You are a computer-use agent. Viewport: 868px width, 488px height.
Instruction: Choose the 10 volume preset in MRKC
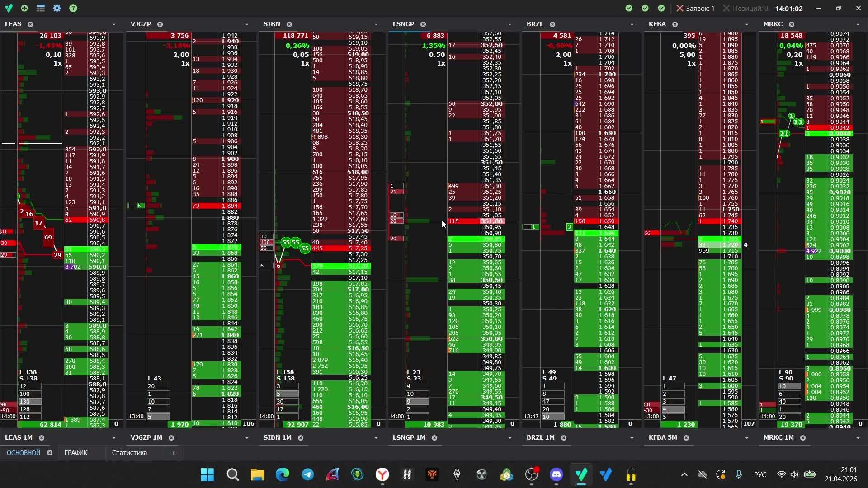coord(788,386)
